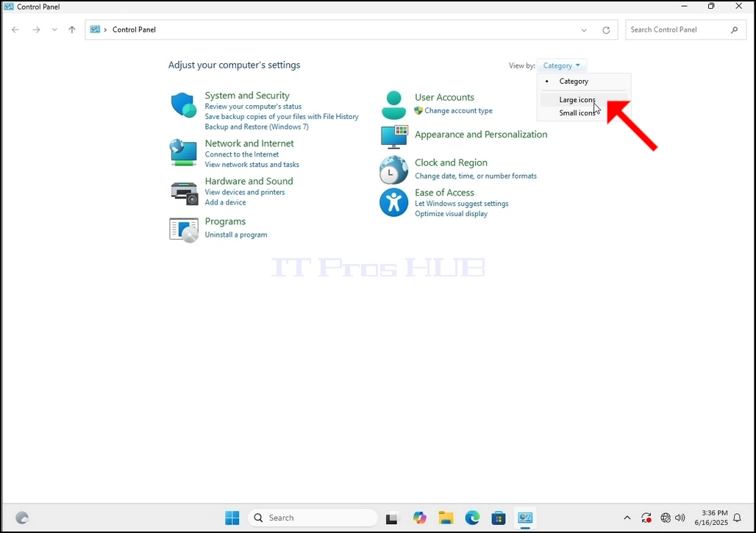
Task: Refresh the Control Panel view
Action: point(606,30)
